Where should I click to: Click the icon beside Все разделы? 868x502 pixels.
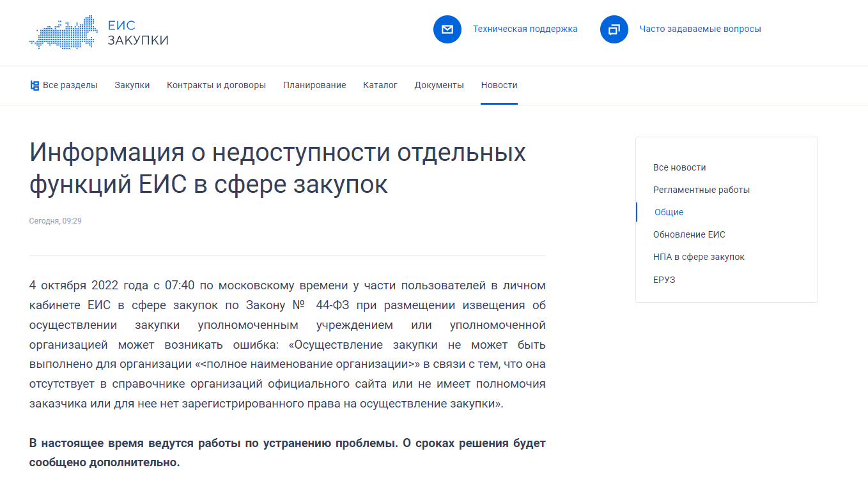pos(35,86)
